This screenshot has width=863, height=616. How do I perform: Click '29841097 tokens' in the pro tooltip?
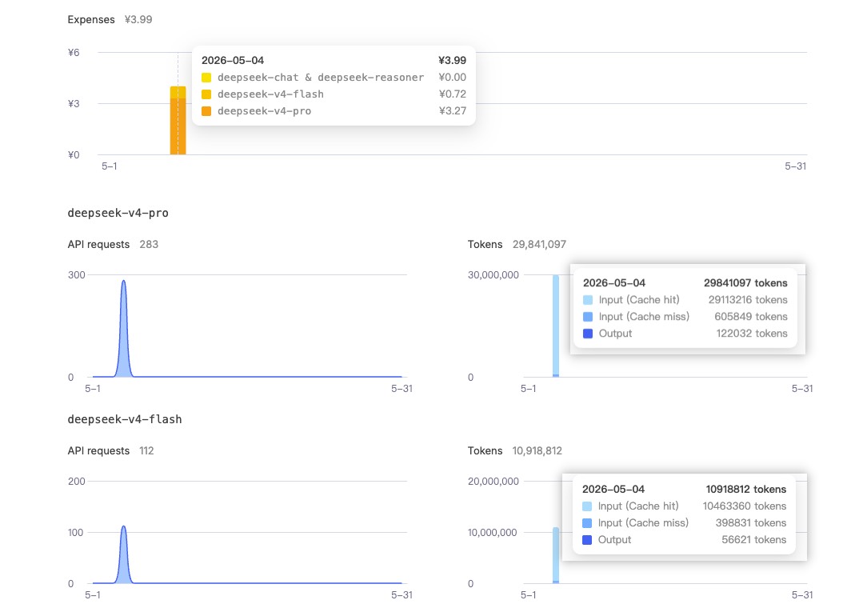(745, 283)
